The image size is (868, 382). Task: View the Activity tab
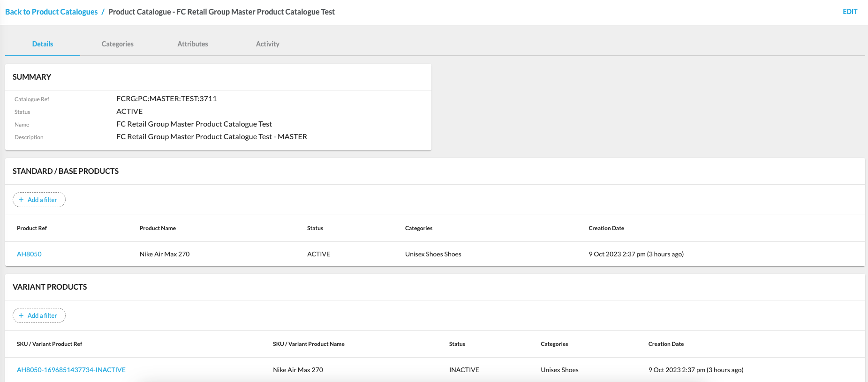(x=267, y=44)
